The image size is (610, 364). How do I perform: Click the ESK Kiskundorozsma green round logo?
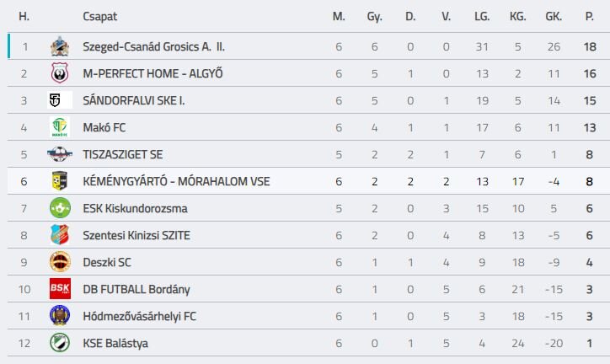tap(59, 208)
